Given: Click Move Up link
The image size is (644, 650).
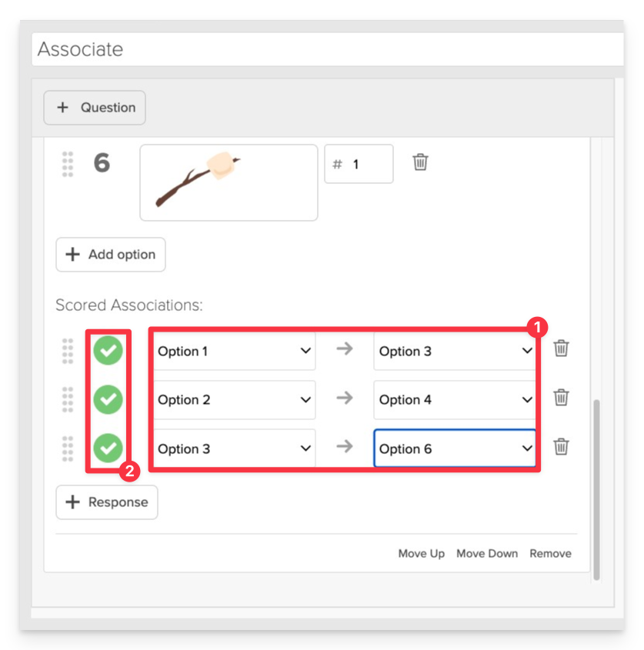Looking at the screenshot, I should click(x=422, y=554).
